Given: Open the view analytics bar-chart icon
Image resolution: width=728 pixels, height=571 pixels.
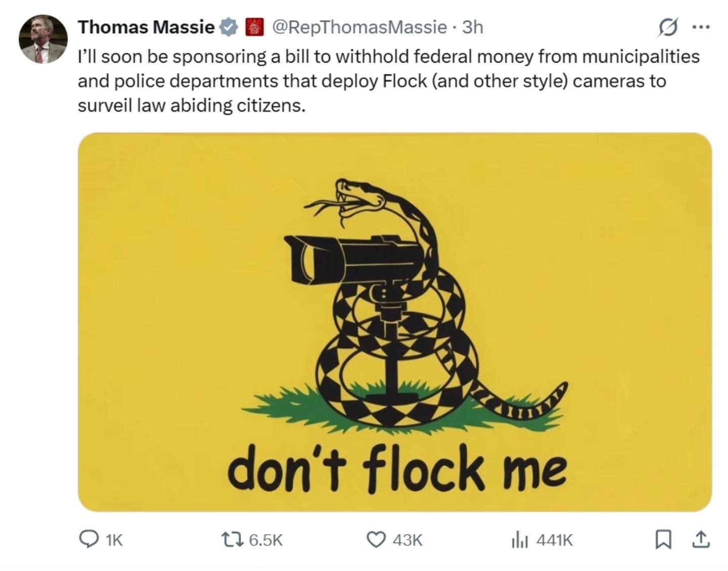Looking at the screenshot, I should click(520, 540).
